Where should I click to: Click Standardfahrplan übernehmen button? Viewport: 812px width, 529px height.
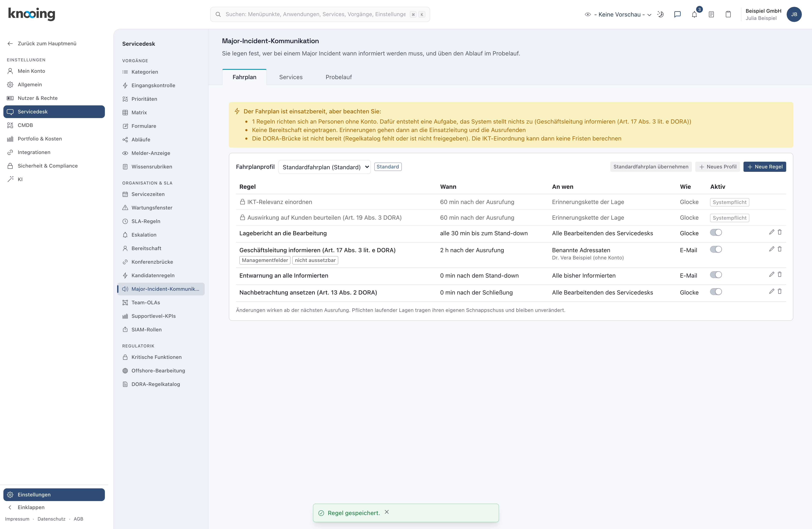(651, 167)
